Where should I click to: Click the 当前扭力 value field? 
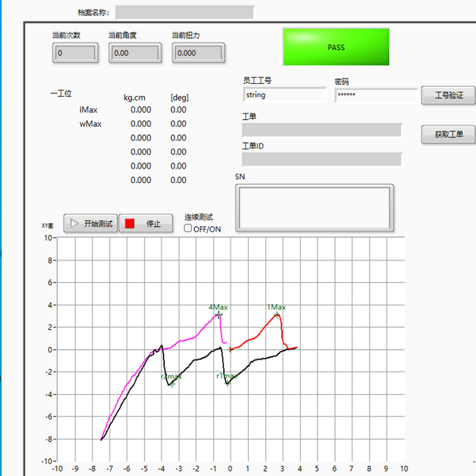coord(199,53)
